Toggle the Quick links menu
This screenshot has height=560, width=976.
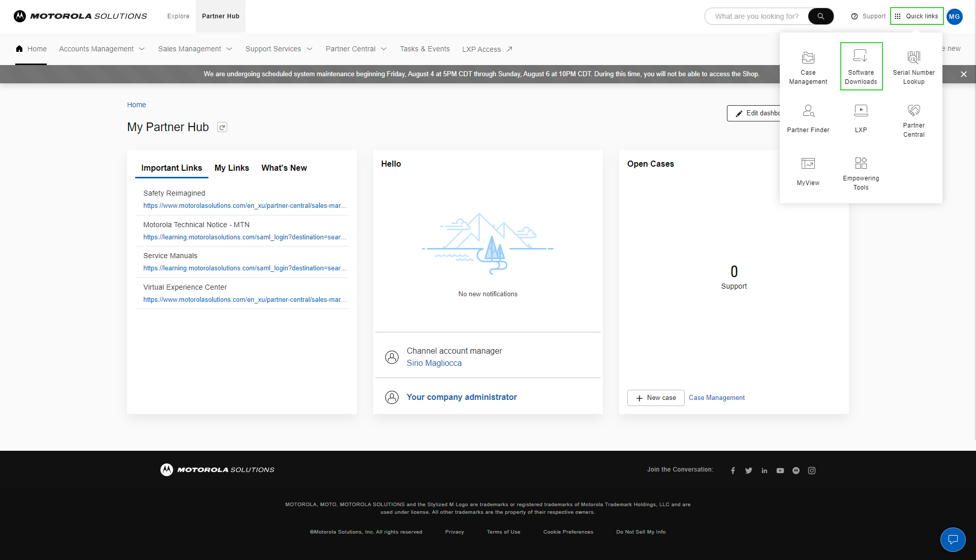(x=917, y=16)
